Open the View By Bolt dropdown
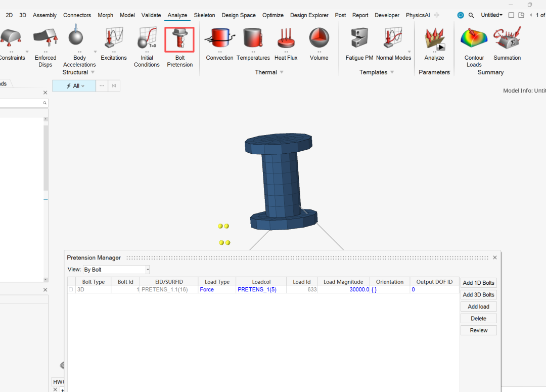546x392 pixels. coord(147,270)
